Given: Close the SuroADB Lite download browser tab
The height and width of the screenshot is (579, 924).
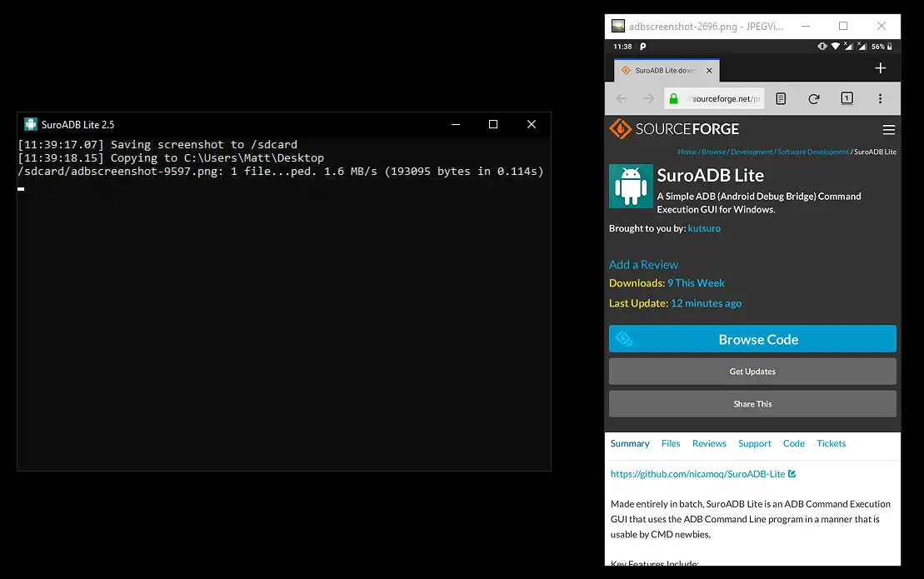Looking at the screenshot, I should [x=709, y=71].
